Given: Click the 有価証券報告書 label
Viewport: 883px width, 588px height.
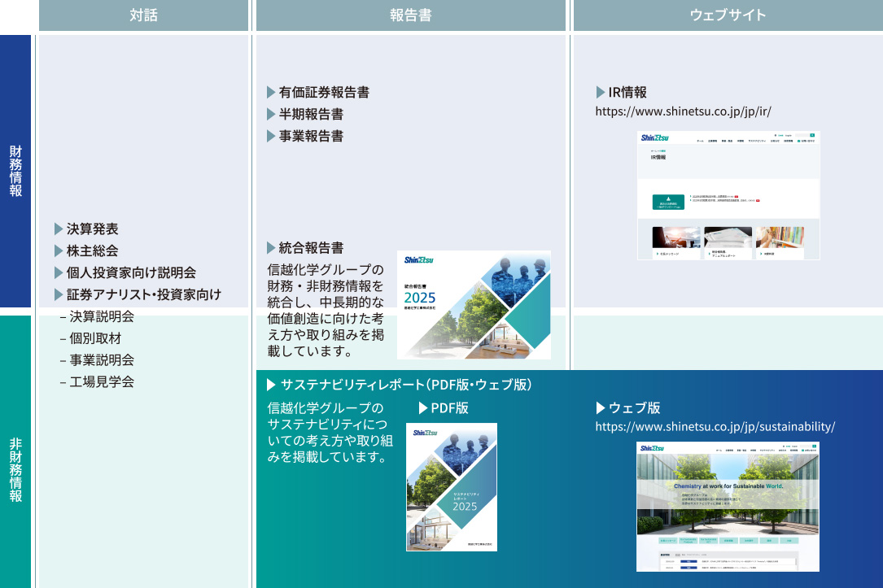Looking at the screenshot, I should [x=325, y=92].
